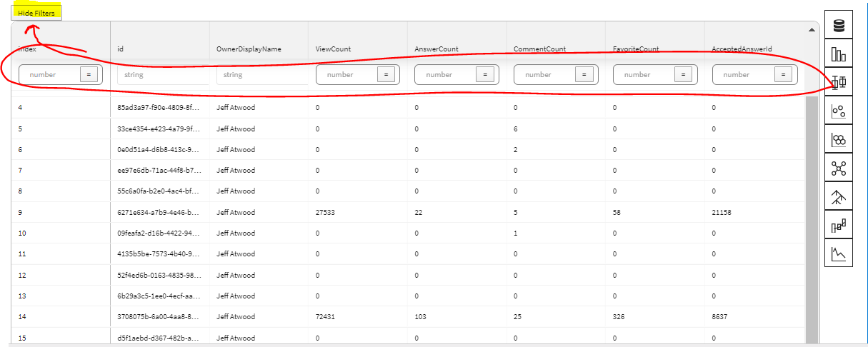Select id cell starting with 55c6a0fa-b2e0

(x=159, y=191)
